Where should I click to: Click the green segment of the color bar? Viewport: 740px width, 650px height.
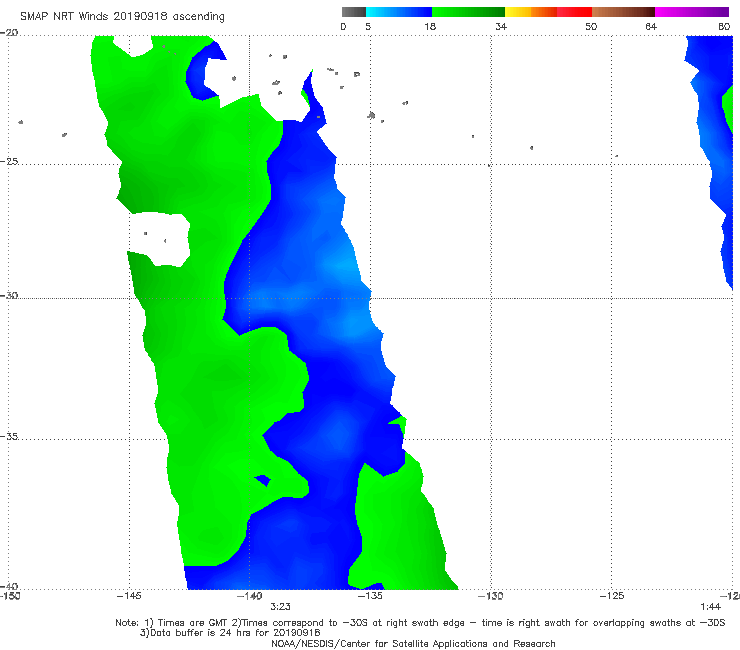(x=468, y=12)
